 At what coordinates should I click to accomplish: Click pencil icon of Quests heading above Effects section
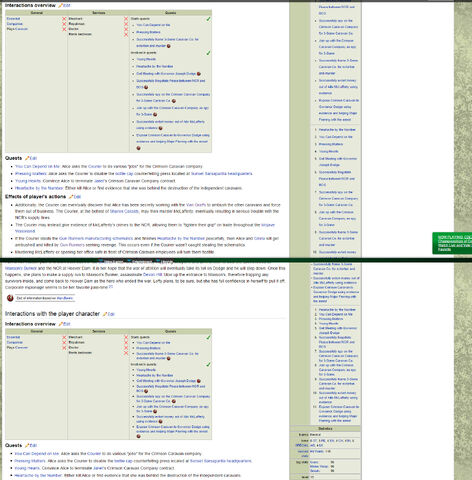pos(27,158)
